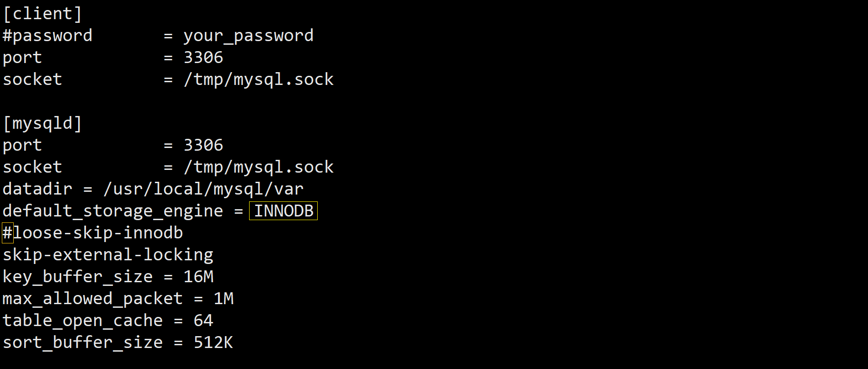Click the [client] section header
The height and width of the screenshot is (369, 868).
pyautogui.click(x=43, y=14)
